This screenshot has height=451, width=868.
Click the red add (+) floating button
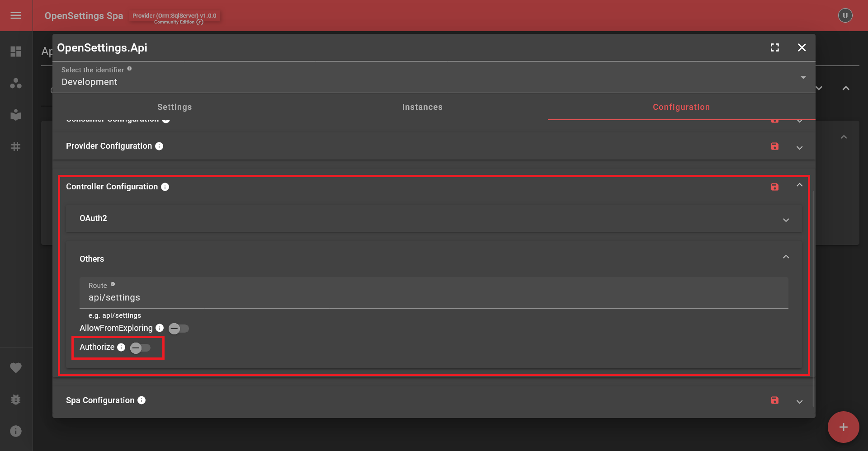843,427
